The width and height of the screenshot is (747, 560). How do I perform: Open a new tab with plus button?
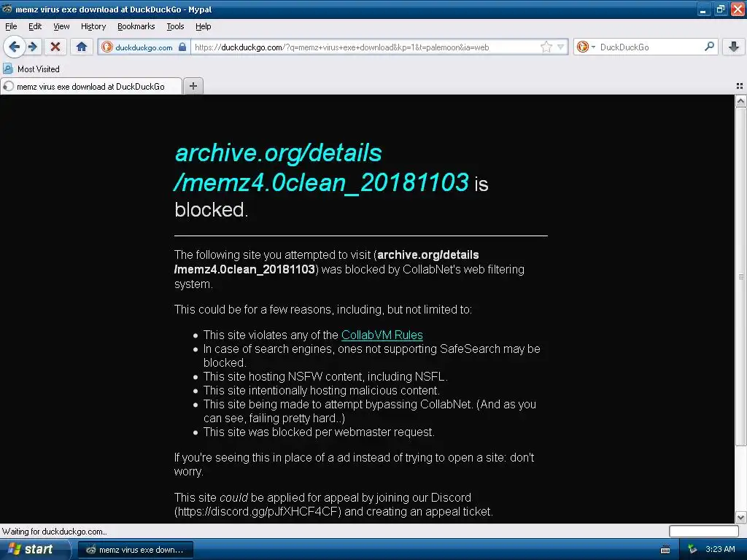tap(193, 86)
